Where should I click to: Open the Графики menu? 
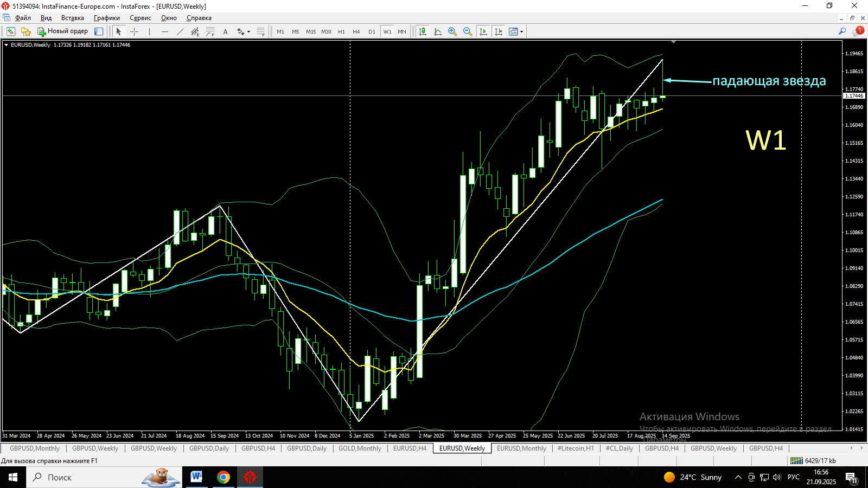[107, 18]
